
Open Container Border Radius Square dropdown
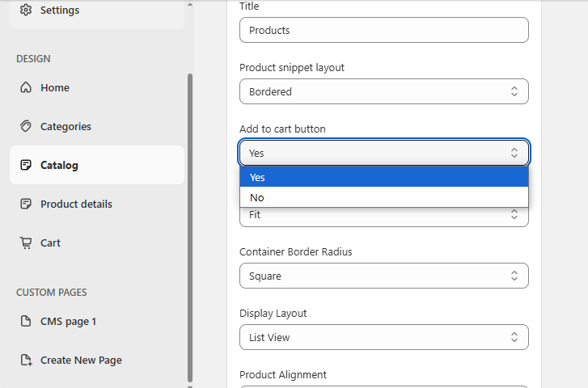(x=384, y=276)
